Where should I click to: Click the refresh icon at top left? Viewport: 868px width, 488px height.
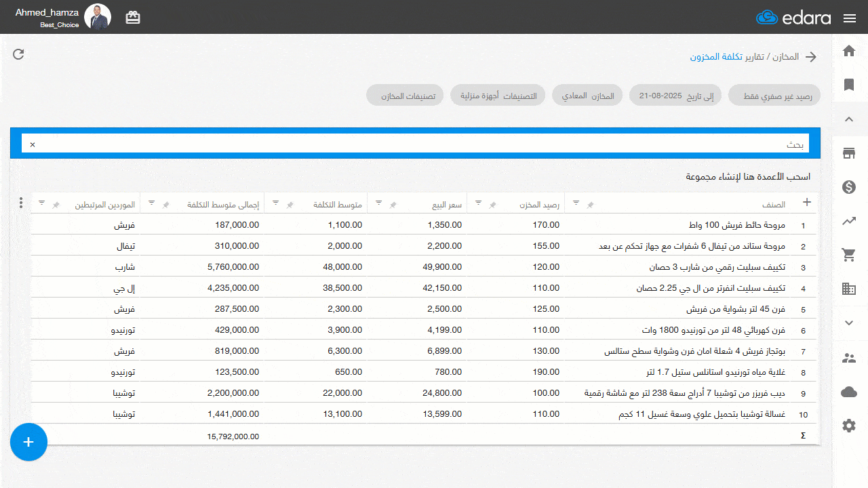point(18,54)
